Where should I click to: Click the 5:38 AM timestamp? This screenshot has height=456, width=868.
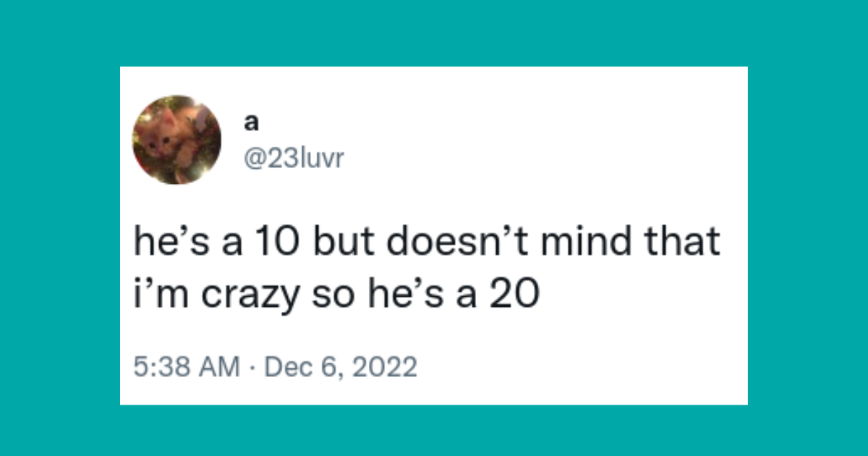[187, 368]
